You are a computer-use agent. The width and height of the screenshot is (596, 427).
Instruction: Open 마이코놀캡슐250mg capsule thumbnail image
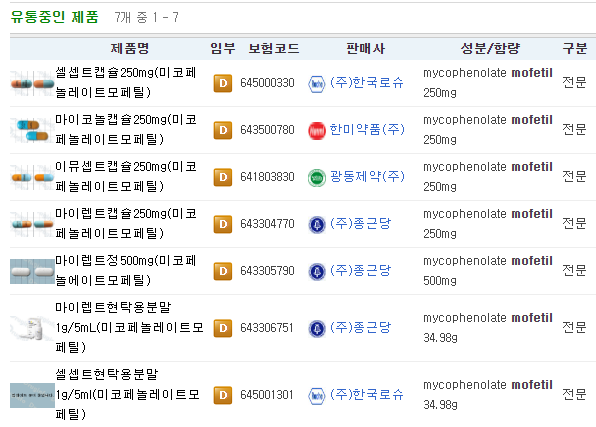click(32, 130)
